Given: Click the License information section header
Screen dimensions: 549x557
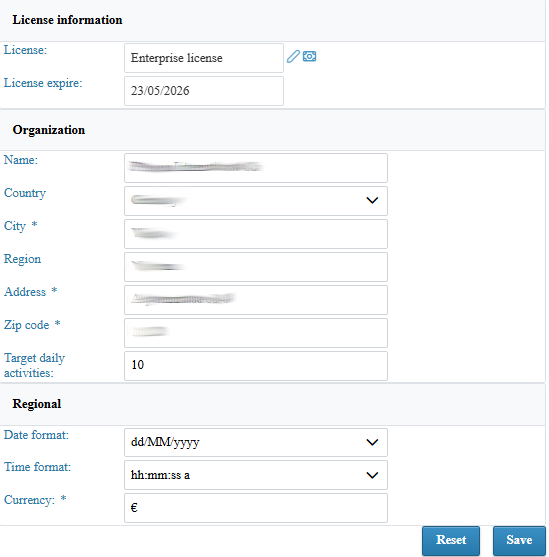Looking at the screenshot, I should pos(68,20).
